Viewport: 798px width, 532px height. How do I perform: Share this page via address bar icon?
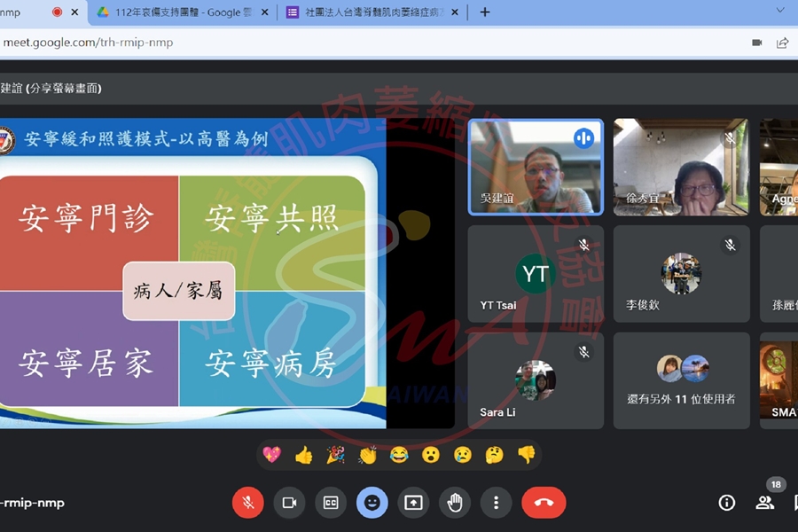782,43
